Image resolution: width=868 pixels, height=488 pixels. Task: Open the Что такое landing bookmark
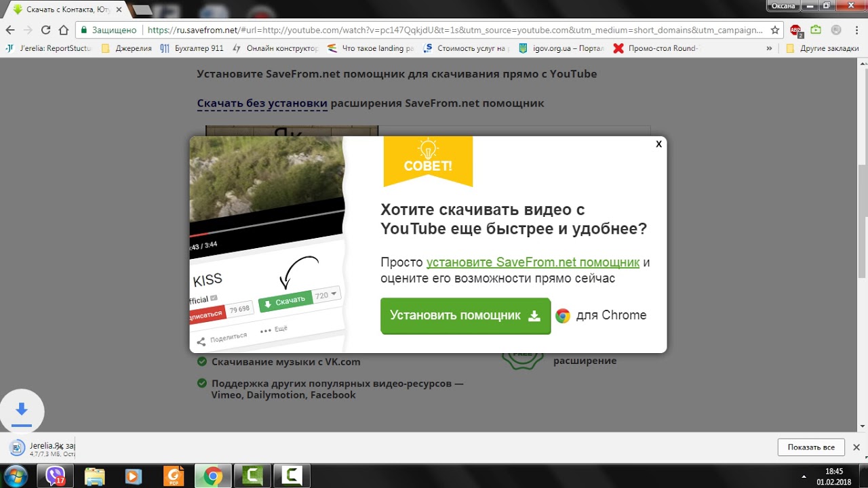pyautogui.click(x=370, y=48)
